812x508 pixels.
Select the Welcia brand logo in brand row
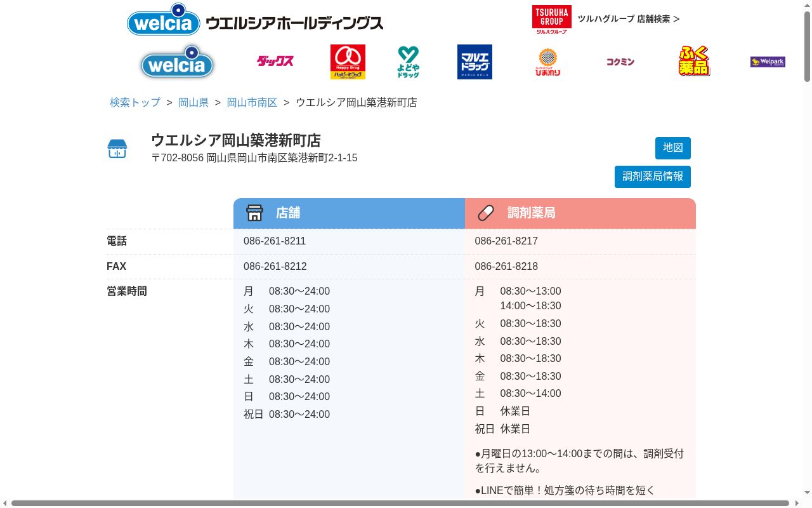177,62
